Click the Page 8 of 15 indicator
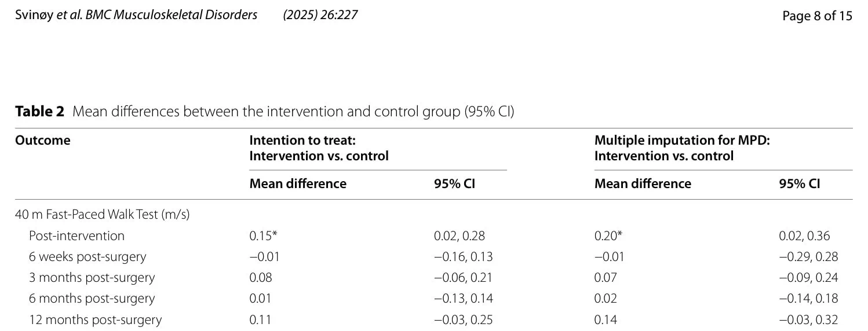This screenshot has width=868, height=331. pos(817,16)
